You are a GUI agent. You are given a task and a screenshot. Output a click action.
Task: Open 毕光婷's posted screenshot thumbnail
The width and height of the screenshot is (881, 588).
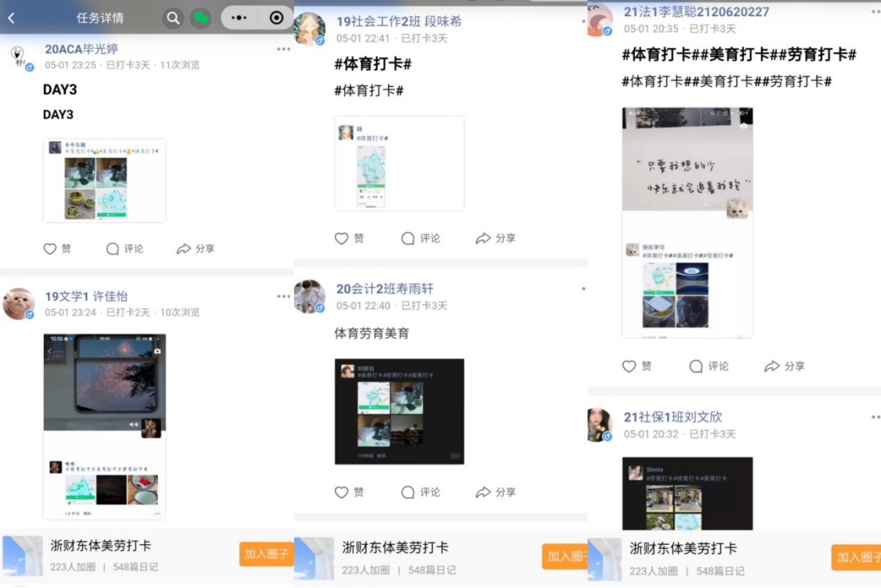click(x=104, y=180)
